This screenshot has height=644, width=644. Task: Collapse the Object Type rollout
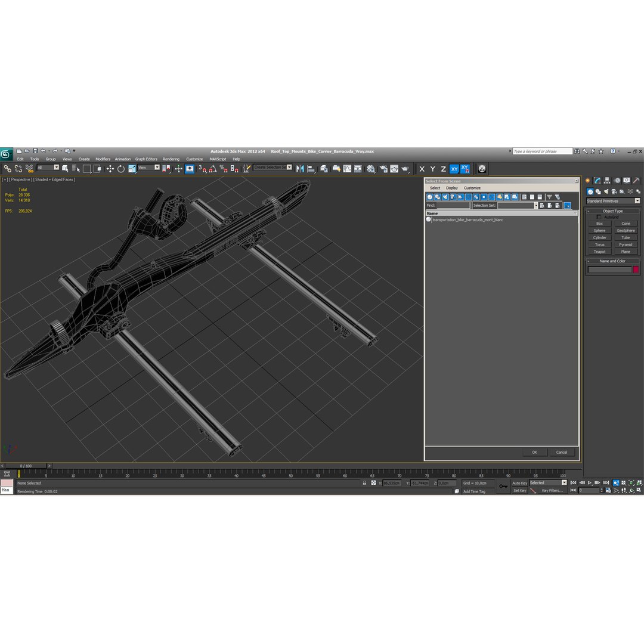tap(612, 211)
